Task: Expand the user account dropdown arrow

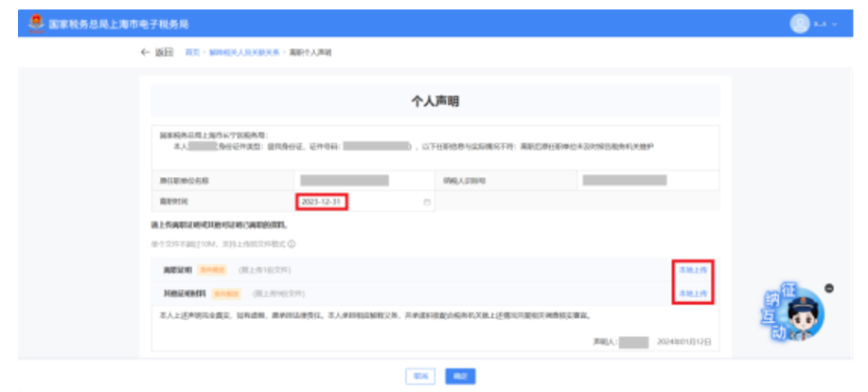Action: (x=834, y=24)
